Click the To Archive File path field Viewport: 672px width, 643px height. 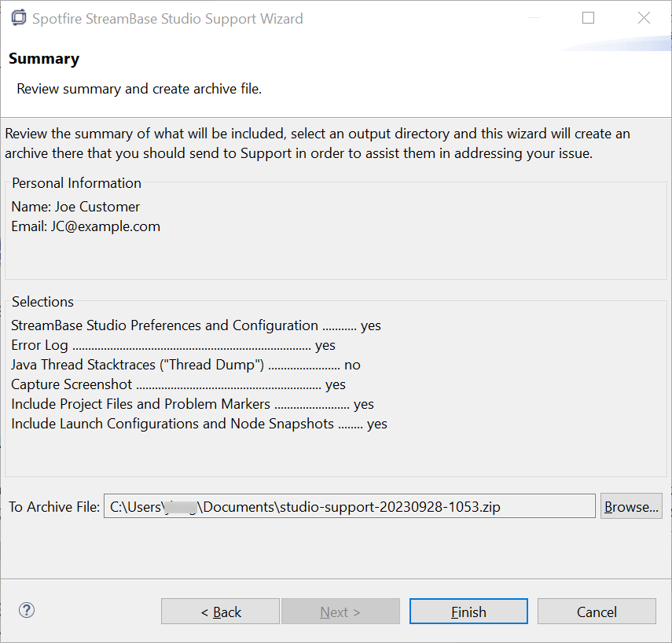coord(349,507)
